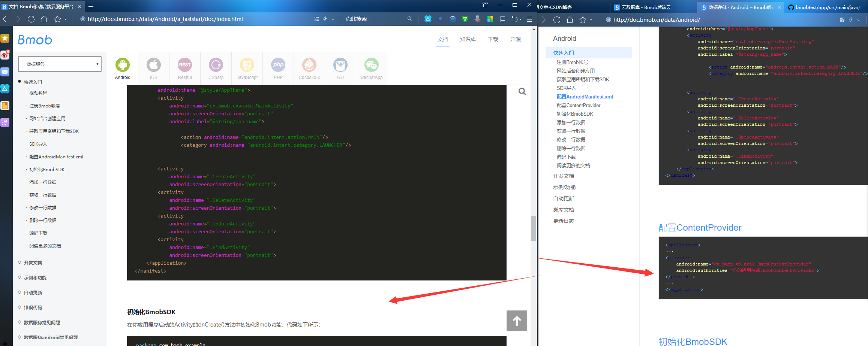This screenshot has width=868, height=346.
Task: Open new tab with plus button
Action: pos(91,6)
